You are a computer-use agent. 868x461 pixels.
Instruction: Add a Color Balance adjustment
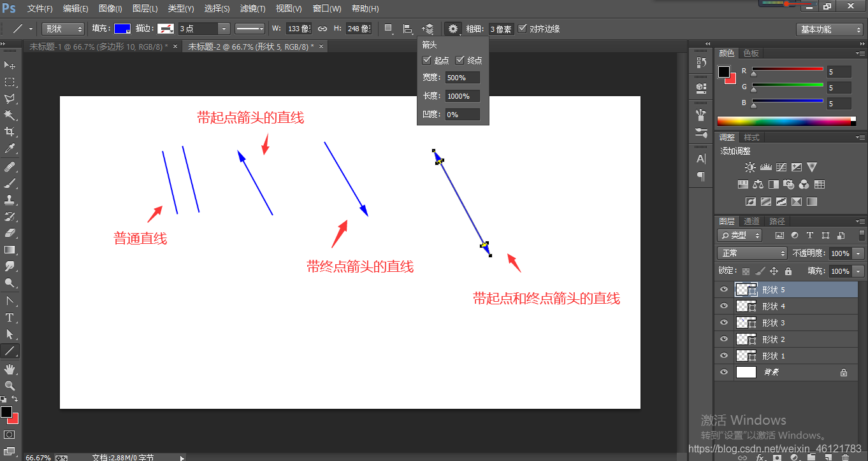coord(758,185)
